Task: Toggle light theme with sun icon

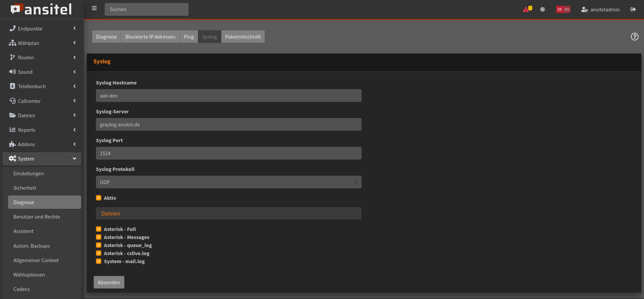Action: coord(542,9)
